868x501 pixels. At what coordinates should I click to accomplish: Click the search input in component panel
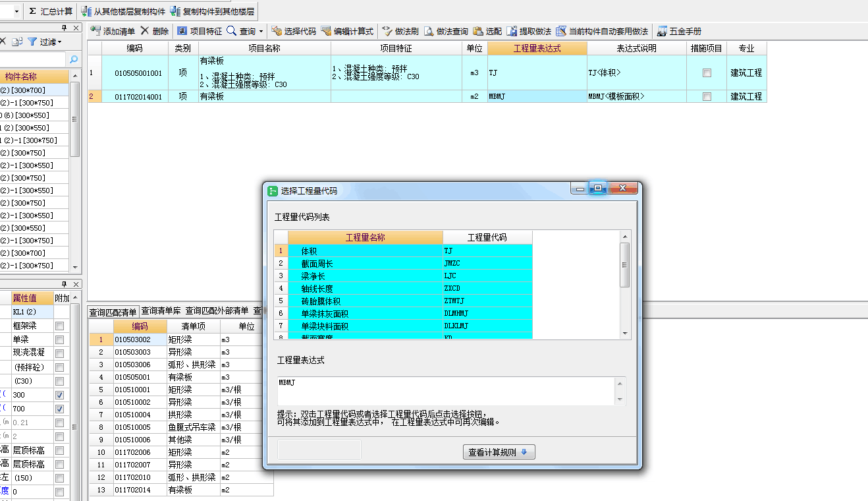pyautogui.click(x=34, y=59)
